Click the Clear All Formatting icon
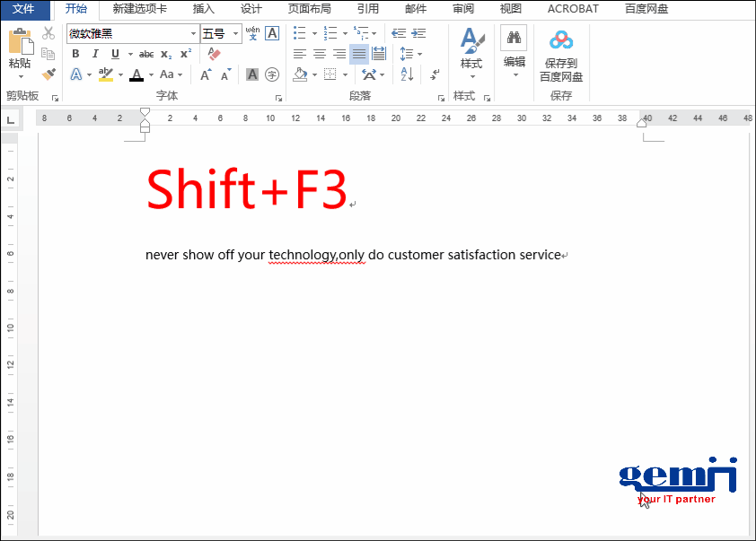756x541 pixels. point(214,53)
